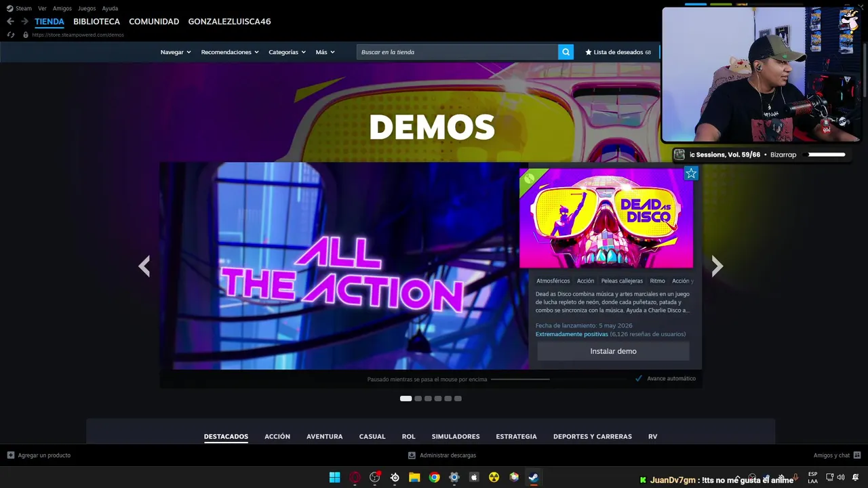
Task: Click the Peleas callejeras tag
Action: pos(622,281)
